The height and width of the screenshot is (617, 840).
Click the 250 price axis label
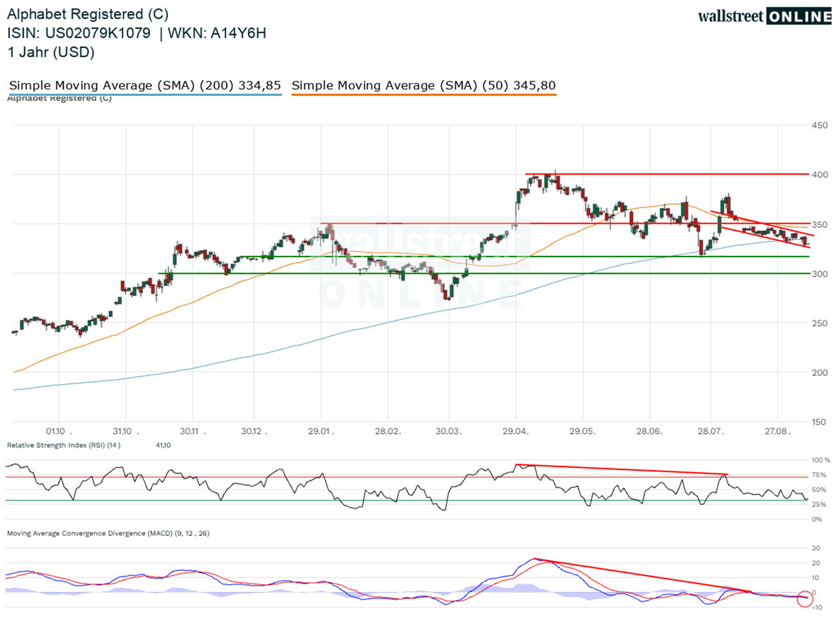(820, 324)
